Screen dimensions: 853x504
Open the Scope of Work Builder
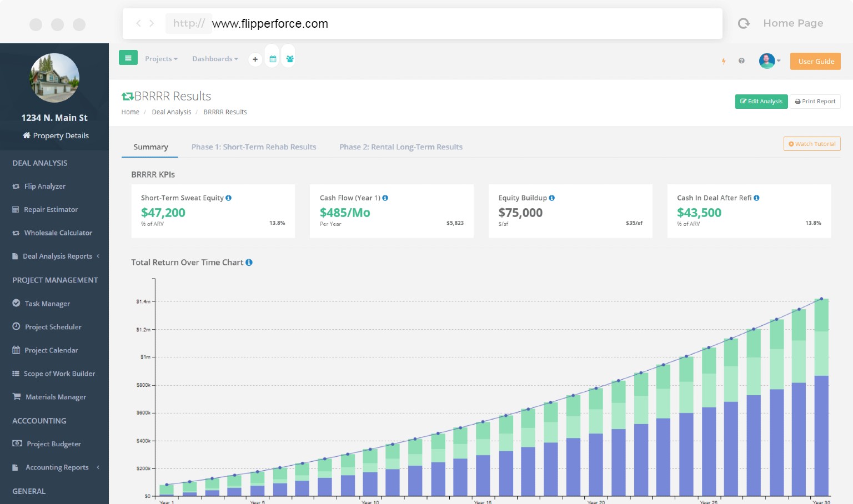[x=59, y=374]
